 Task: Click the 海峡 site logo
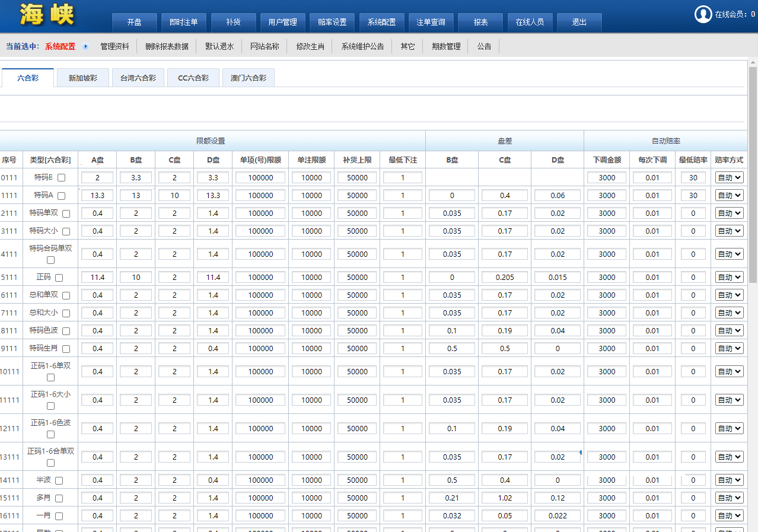(47, 15)
